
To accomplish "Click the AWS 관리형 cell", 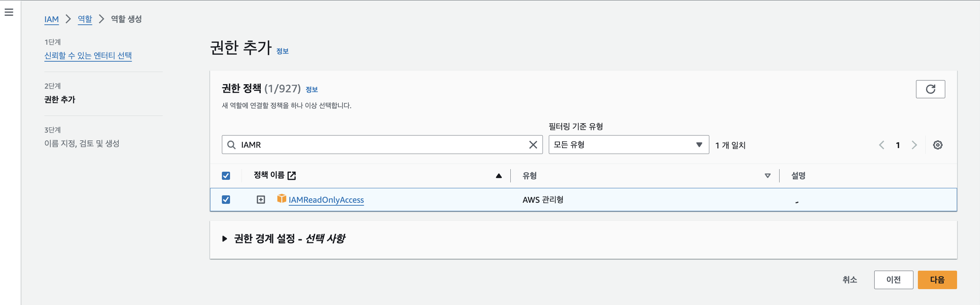I will pos(543,199).
